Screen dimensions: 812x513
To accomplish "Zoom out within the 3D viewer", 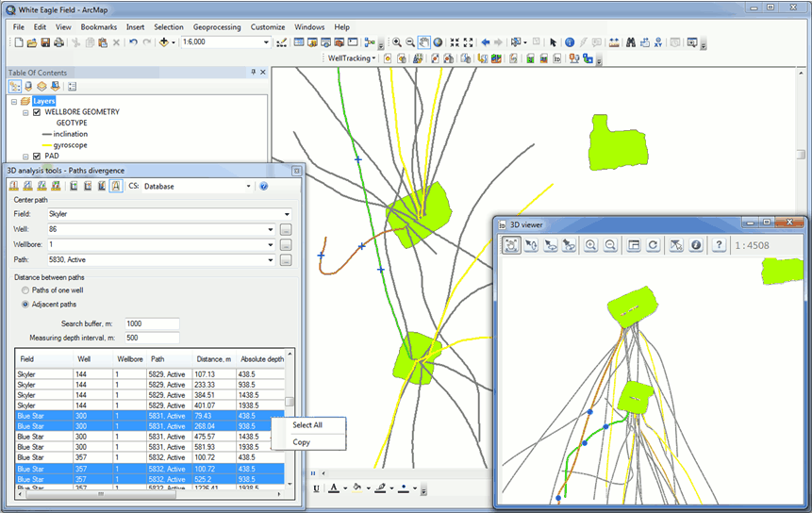I will (x=610, y=245).
